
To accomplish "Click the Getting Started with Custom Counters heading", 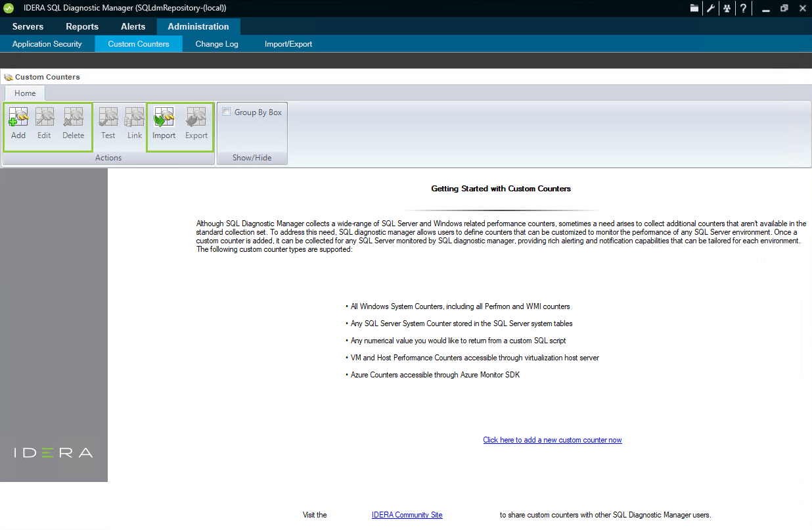I will (x=501, y=189).
